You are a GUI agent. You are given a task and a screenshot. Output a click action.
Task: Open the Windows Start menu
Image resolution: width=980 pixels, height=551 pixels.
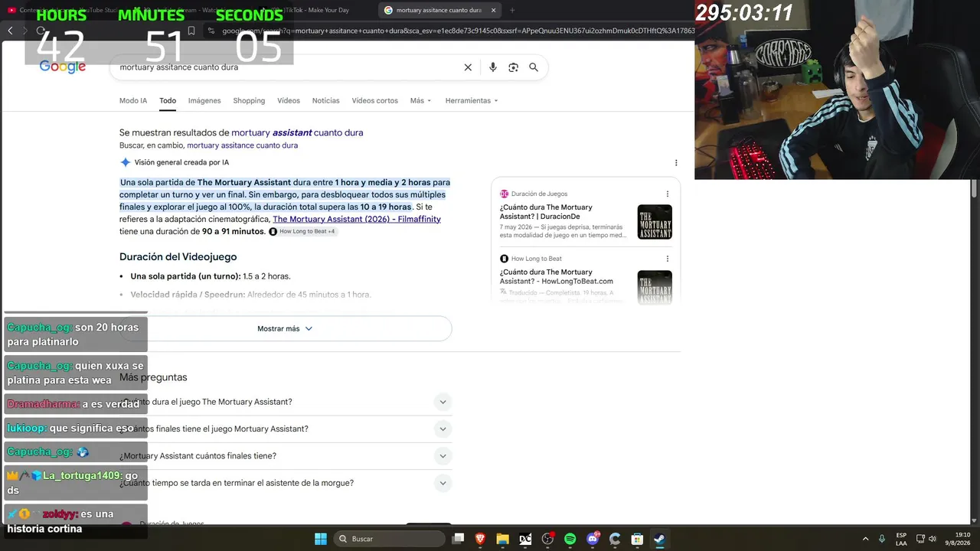click(x=321, y=539)
